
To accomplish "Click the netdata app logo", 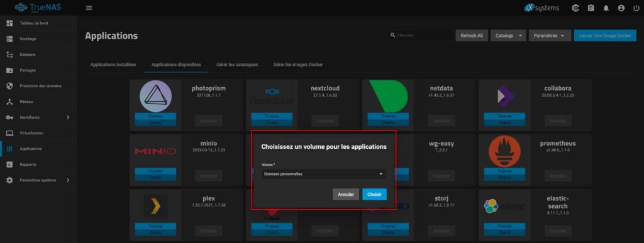I will tap(388, 96).
